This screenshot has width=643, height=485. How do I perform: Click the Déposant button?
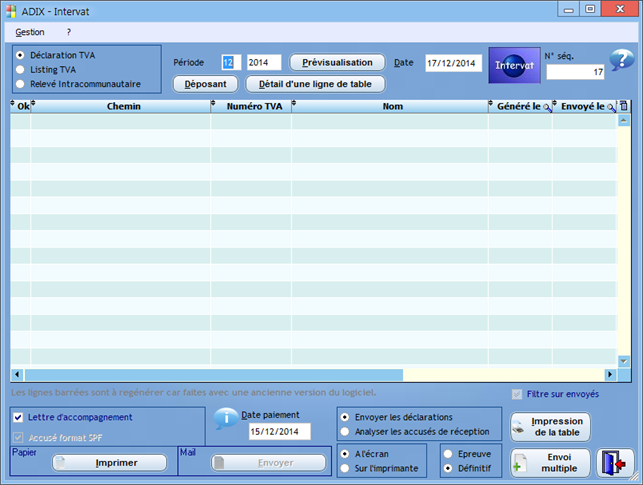coord(205,84)
